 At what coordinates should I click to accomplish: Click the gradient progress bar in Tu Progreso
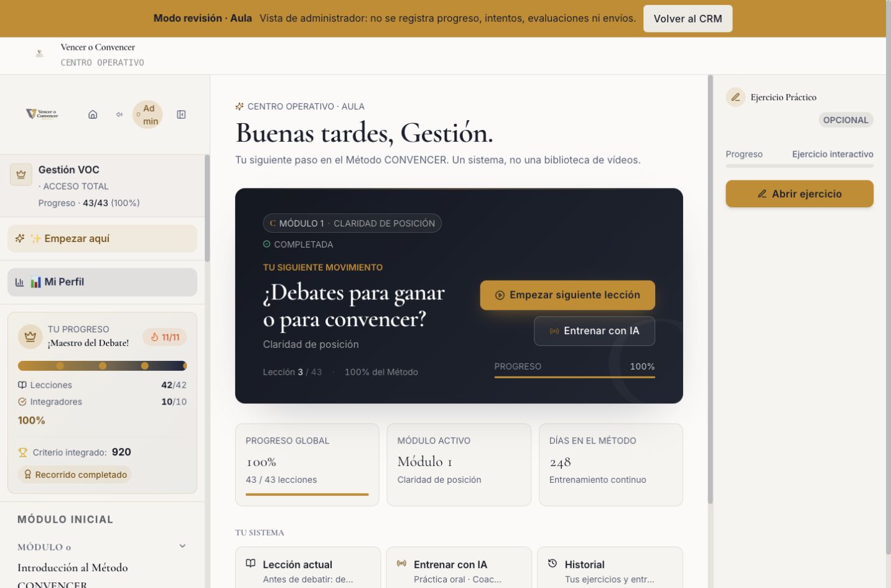(102, 366)
